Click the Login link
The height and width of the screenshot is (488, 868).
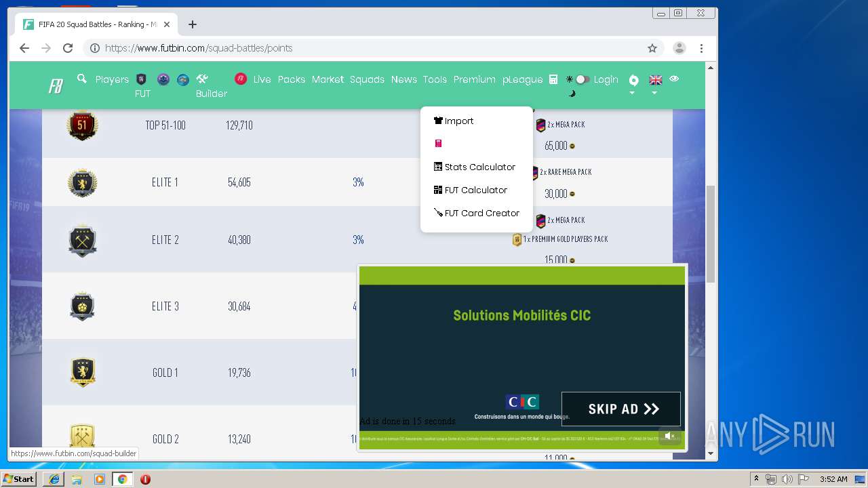[x=606, y=79]
